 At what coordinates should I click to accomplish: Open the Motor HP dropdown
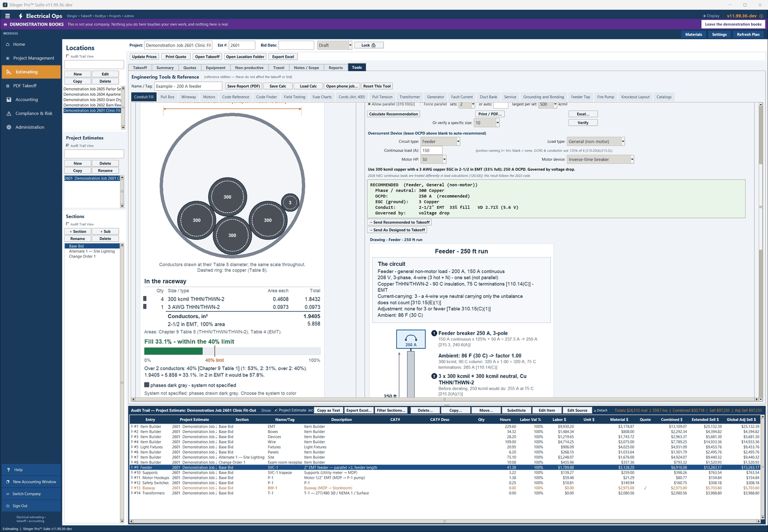[x=444, y=159]
